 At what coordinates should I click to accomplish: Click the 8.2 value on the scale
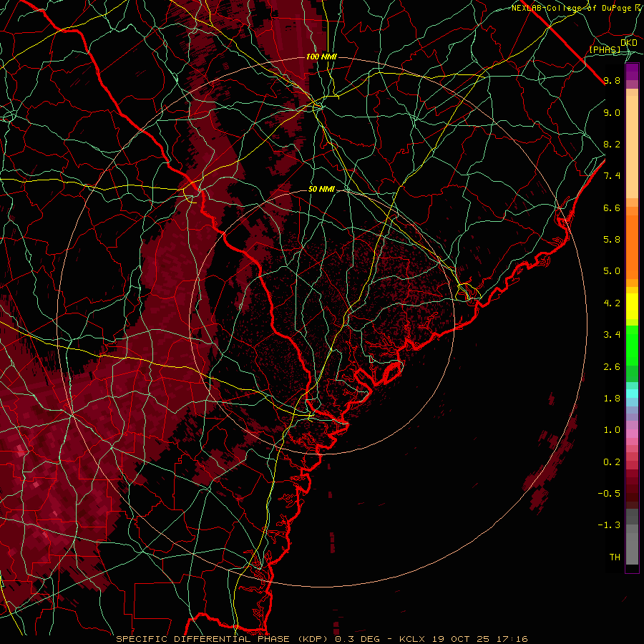click(x=612, y=144)
